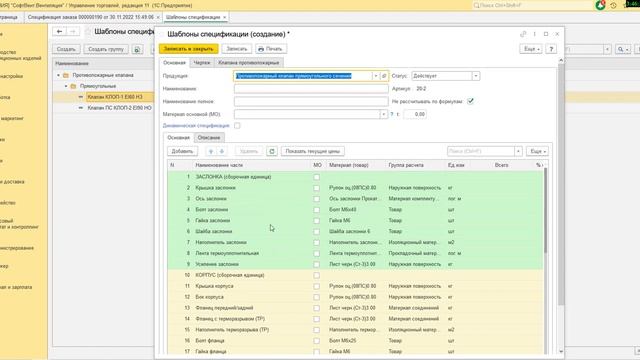Open the Еще menu in the table toolbar
The image size is (640, 360).
pyautogui.click(x=537, y=151)
